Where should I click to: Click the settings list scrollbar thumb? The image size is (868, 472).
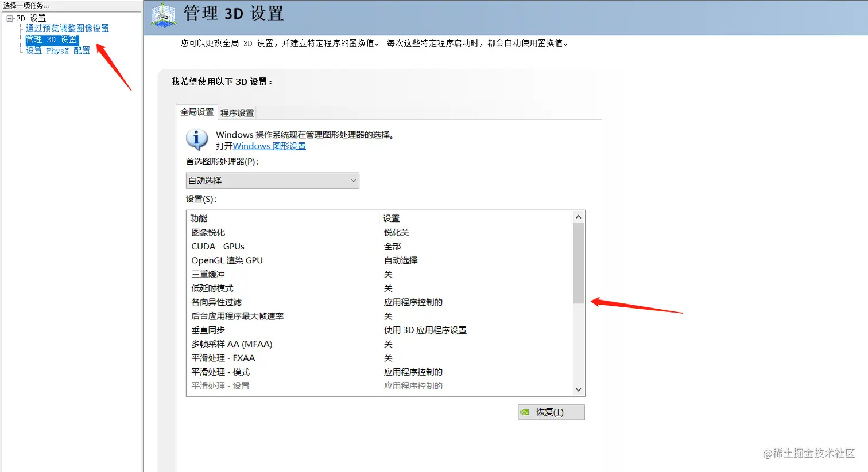pos(578,263)
